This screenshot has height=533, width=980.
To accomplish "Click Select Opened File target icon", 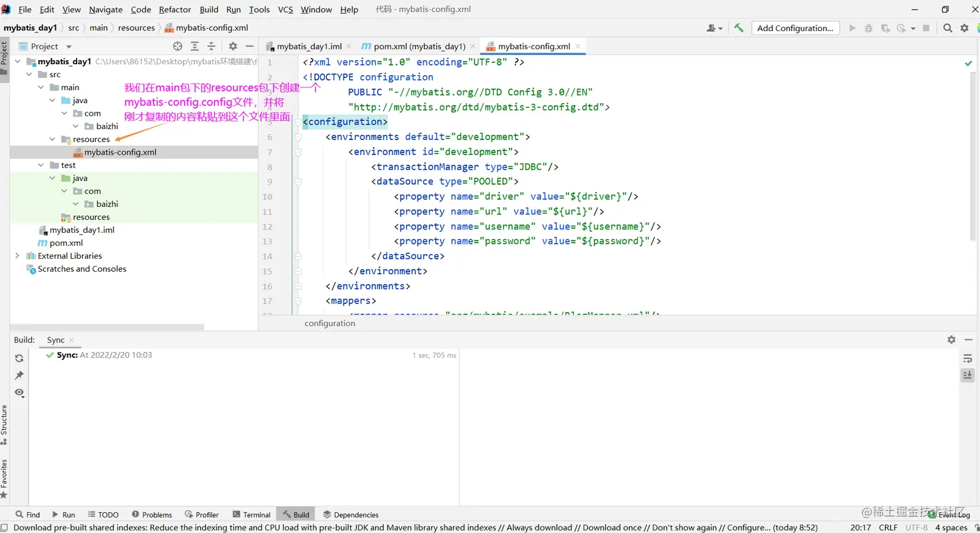I will (178, 46).
